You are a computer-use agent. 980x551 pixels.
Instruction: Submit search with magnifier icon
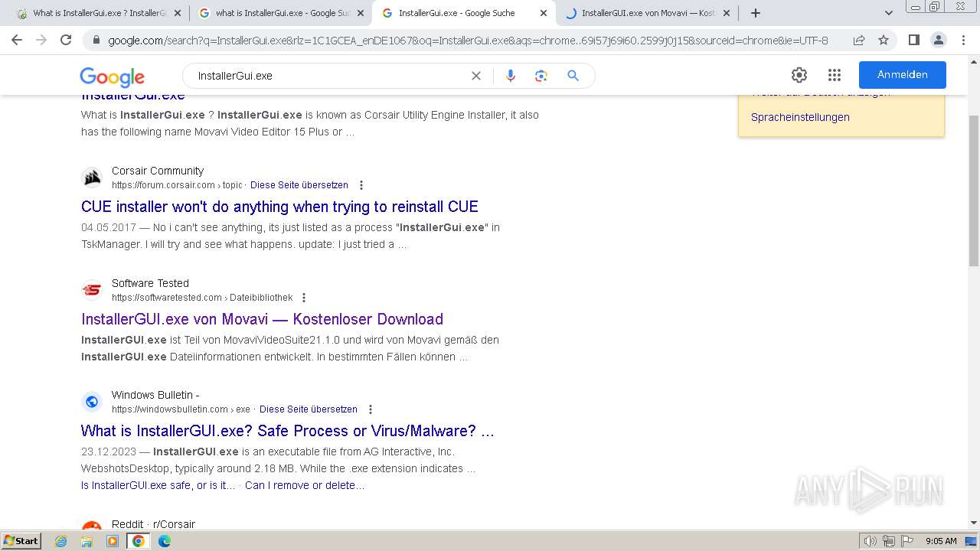(x=573, y=76)
